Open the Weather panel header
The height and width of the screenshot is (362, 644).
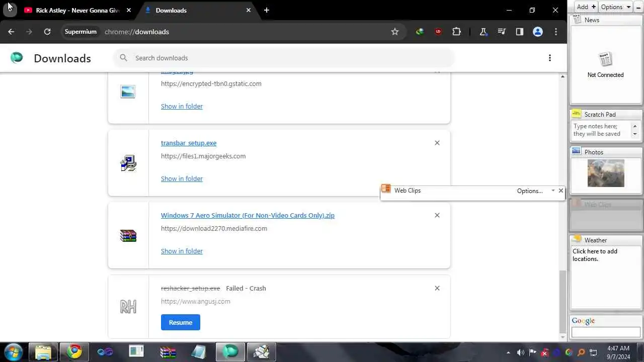(x=606, y=240)
